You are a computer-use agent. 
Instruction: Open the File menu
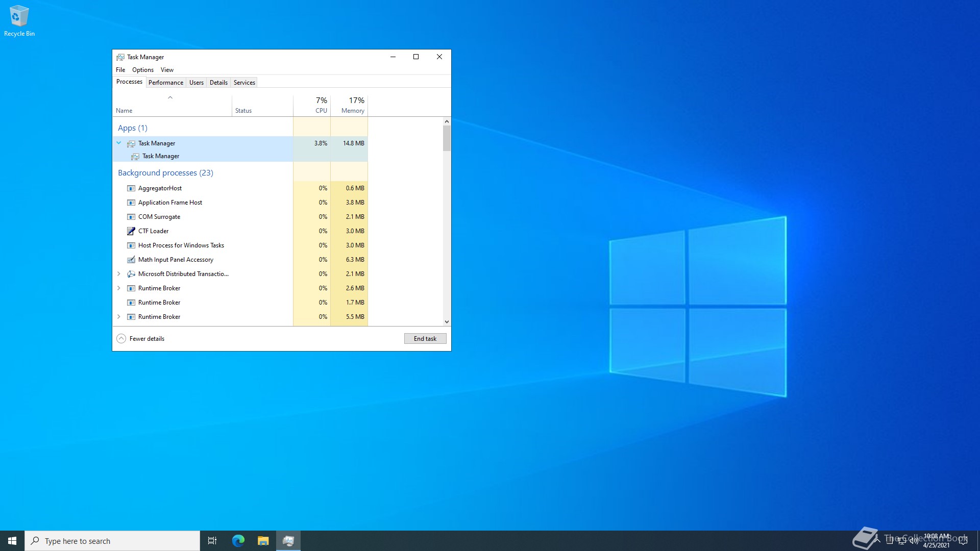120,70
